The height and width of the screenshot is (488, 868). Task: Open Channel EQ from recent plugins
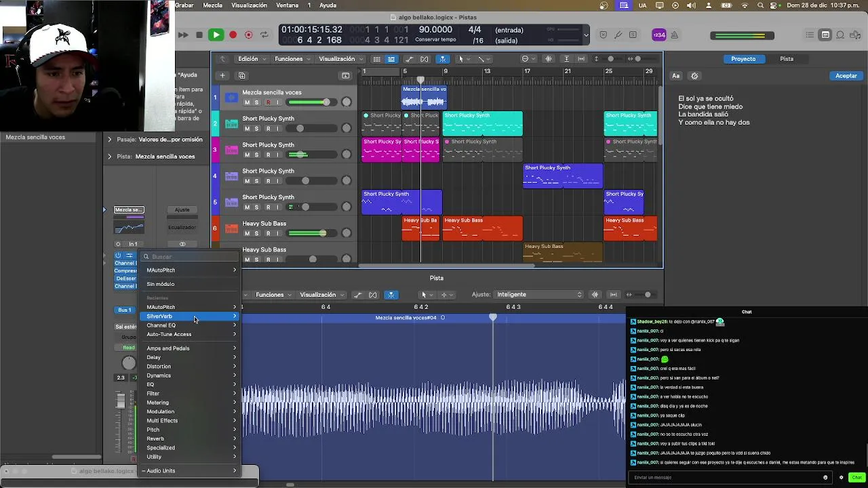point(191,325)
